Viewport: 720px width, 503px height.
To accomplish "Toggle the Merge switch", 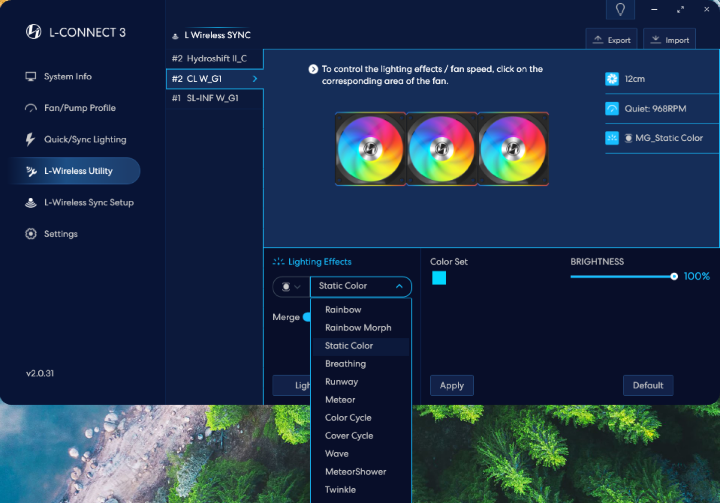I will (307, 317).
